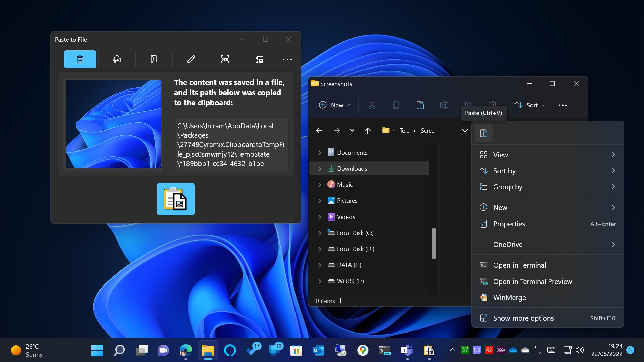Activate the OCR scan icon
The width and height of the screenshot is (644, 362).
[x=225, y=59]
